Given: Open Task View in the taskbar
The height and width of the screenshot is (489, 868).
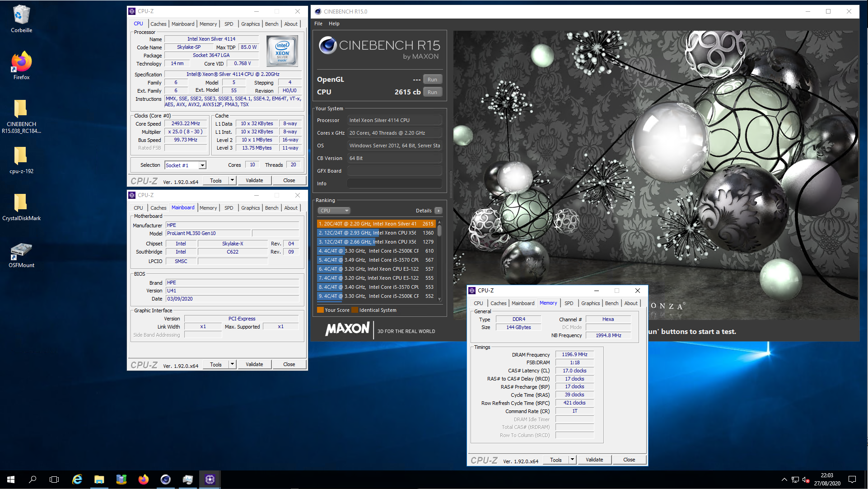Looking at the screenshot, I should [x=54, y=480].
